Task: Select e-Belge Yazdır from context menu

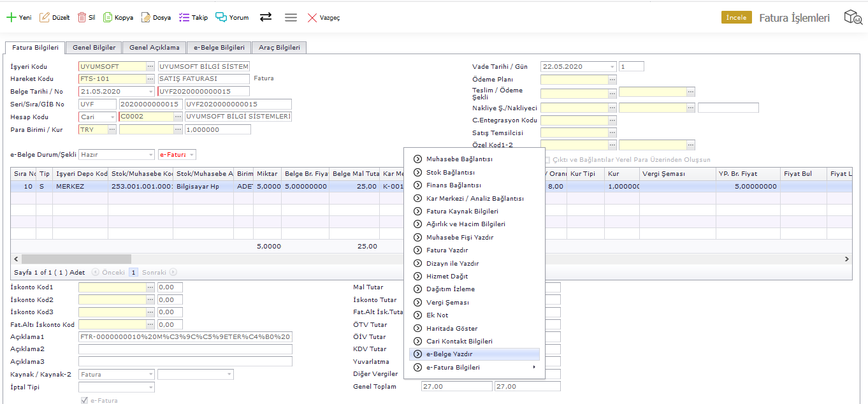Action: 449,354
